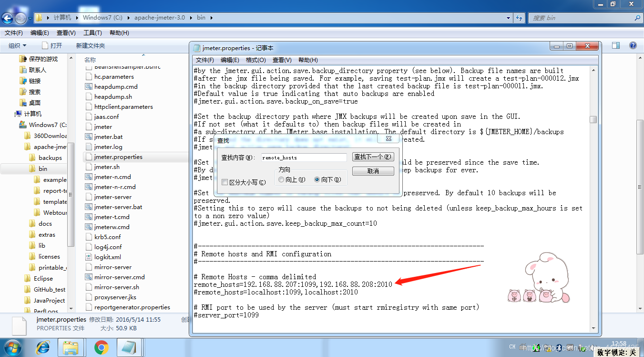This screenshot has height=357, width=644.
Task: Open Explorer's 工具(T) menu
Action: (92, 33)
